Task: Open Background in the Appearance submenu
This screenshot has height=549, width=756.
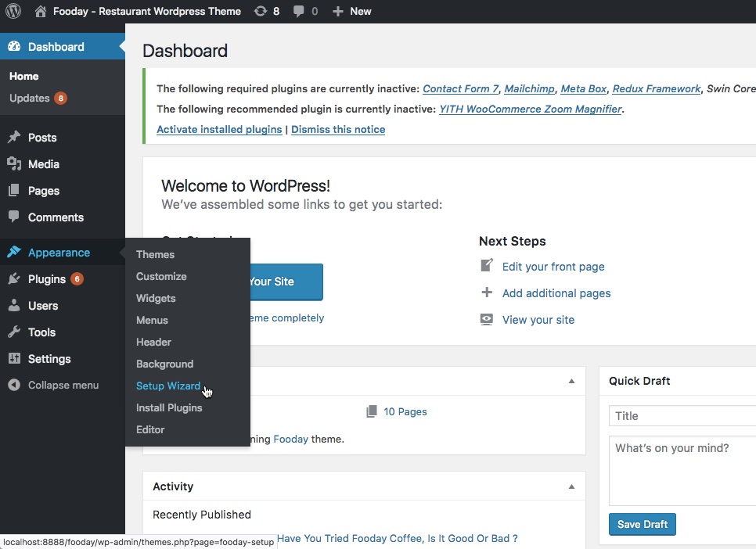Action: point(164,364)
